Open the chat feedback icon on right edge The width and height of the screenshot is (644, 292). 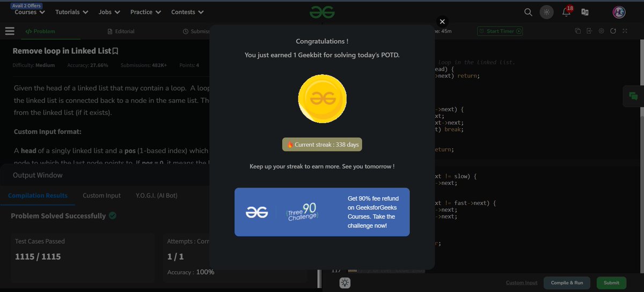633,96
